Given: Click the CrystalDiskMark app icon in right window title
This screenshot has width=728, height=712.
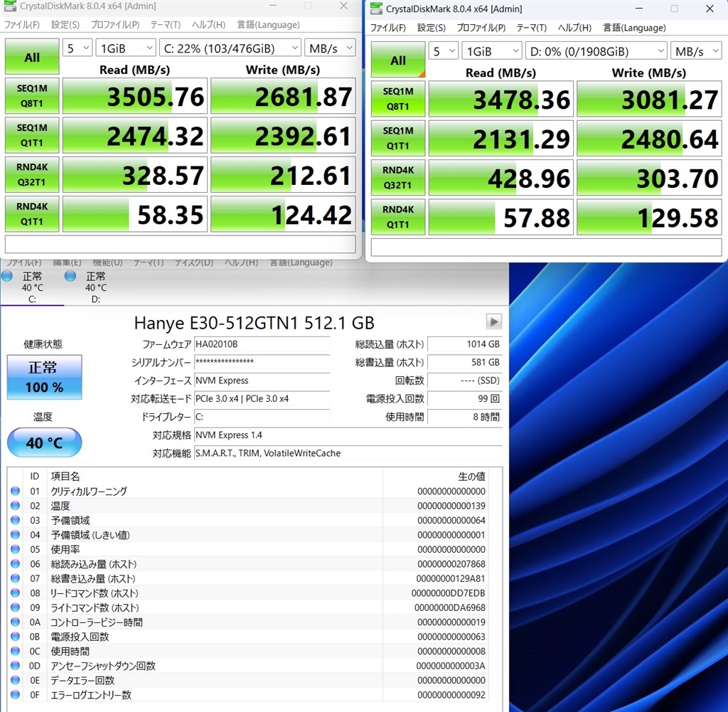Looking at the screenshot, I should tap(377, 9).
